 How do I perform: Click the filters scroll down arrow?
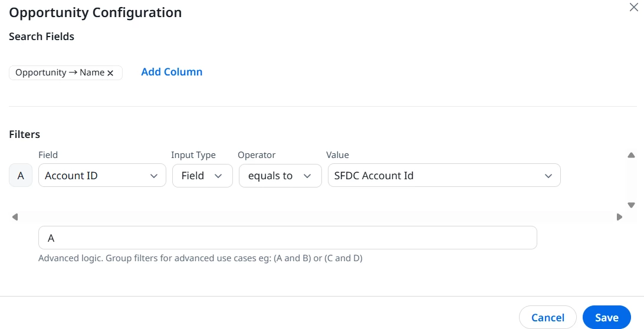pos(631,205)
